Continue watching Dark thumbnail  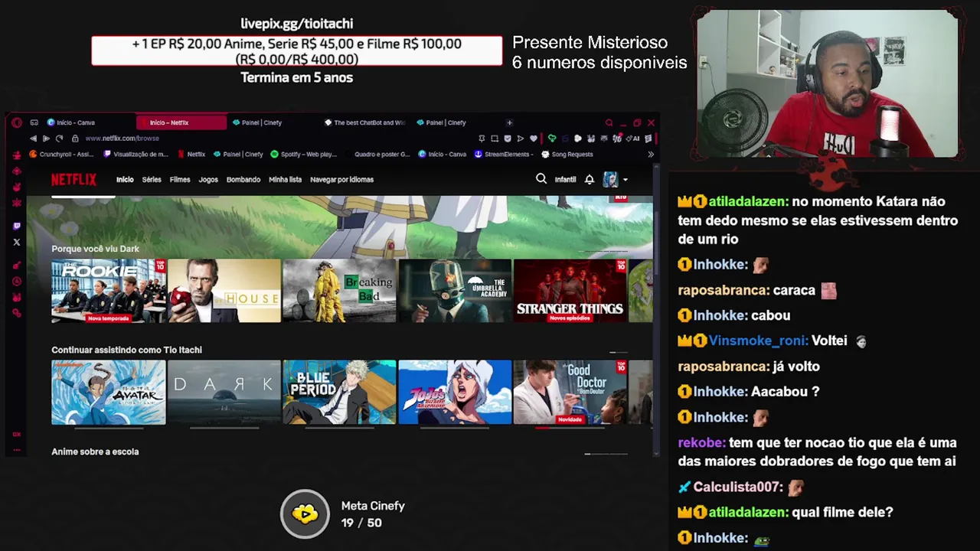pyautogui.click(x=224, y=392)
